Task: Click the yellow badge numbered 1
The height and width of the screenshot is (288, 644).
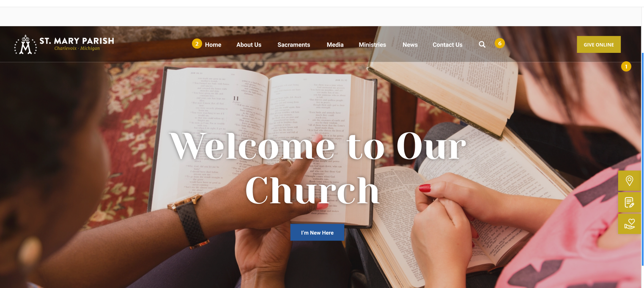Action: pos(626,66)
